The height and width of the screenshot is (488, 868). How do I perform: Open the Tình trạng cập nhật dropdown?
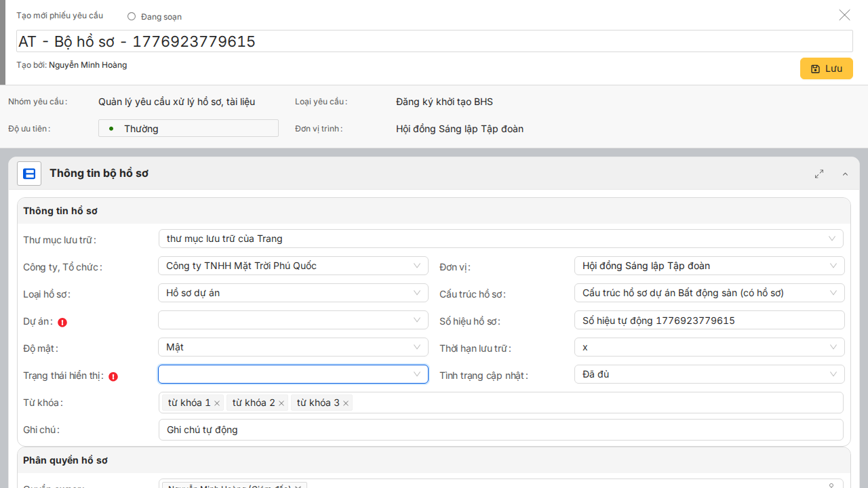point(709,374)
